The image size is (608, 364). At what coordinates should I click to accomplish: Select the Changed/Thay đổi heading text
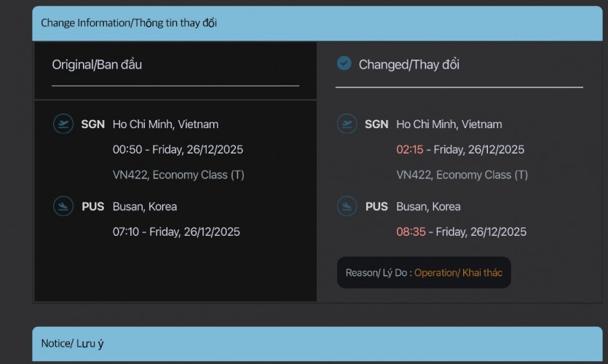pyautogui.click(x=408, y=65)
